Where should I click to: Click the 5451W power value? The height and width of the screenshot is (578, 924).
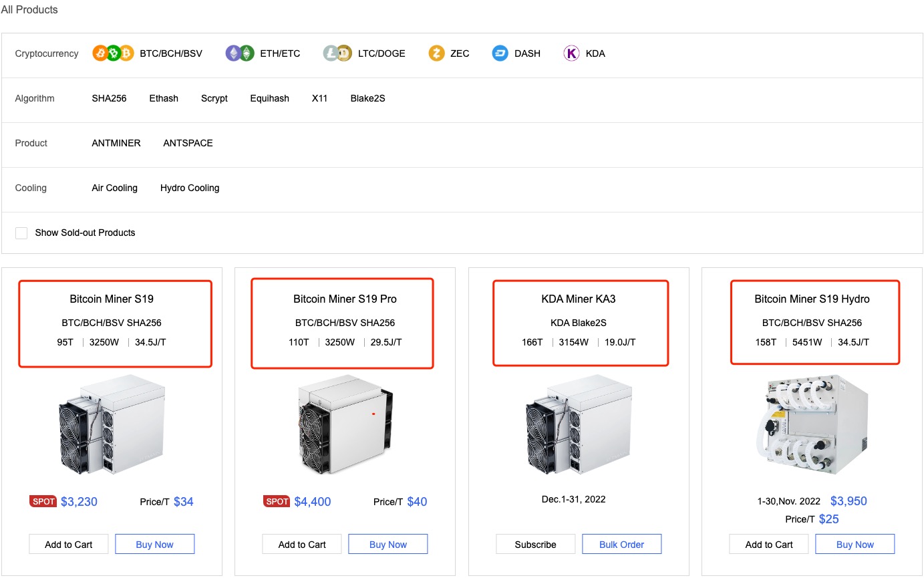[x=807, y=342]
